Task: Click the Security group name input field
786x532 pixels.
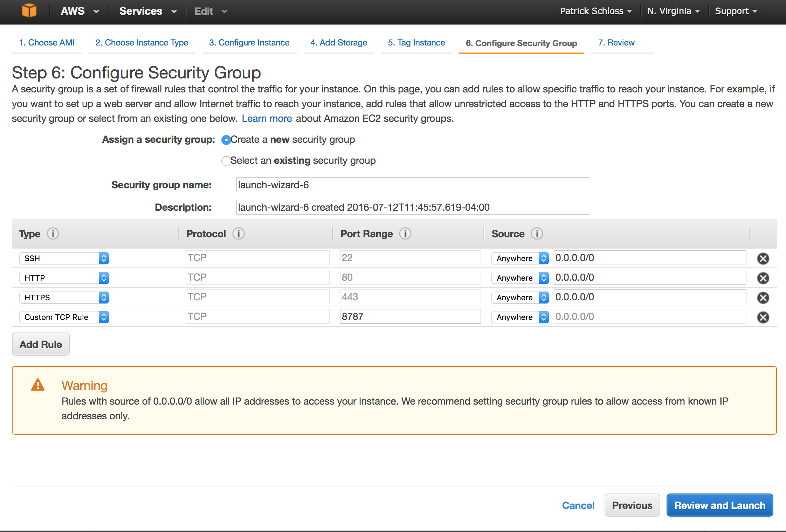Action: click(412, 185)
